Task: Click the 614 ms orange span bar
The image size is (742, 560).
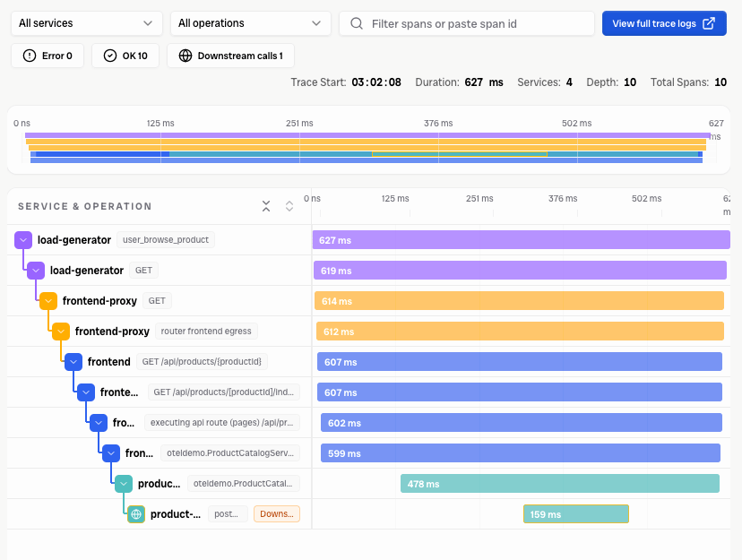Action: click(x=520, y=301)
